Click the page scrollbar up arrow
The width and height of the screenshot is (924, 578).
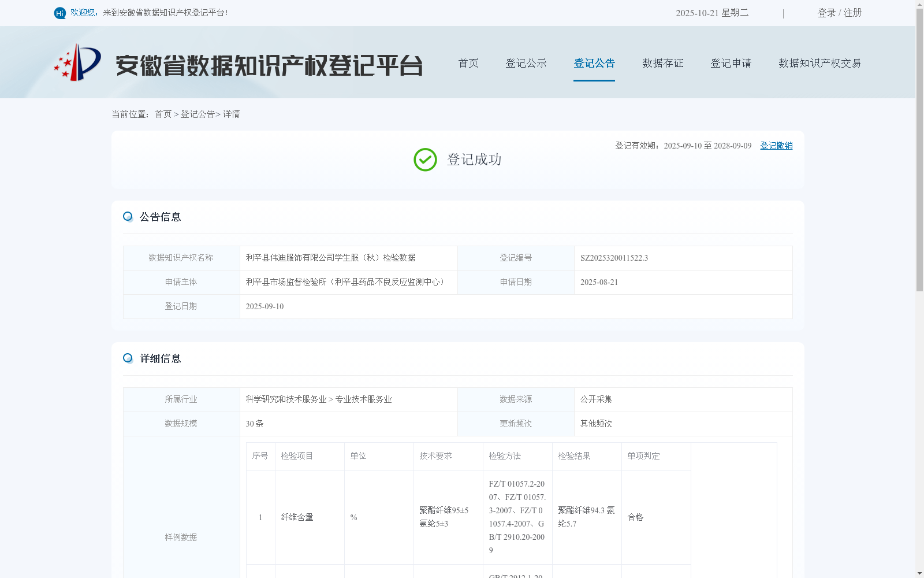919,5
